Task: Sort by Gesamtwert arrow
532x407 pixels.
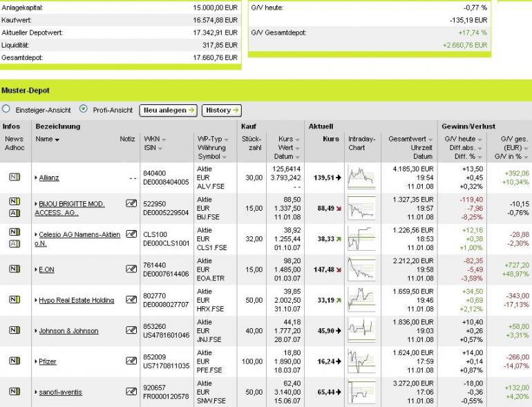Action: point(430,140)
